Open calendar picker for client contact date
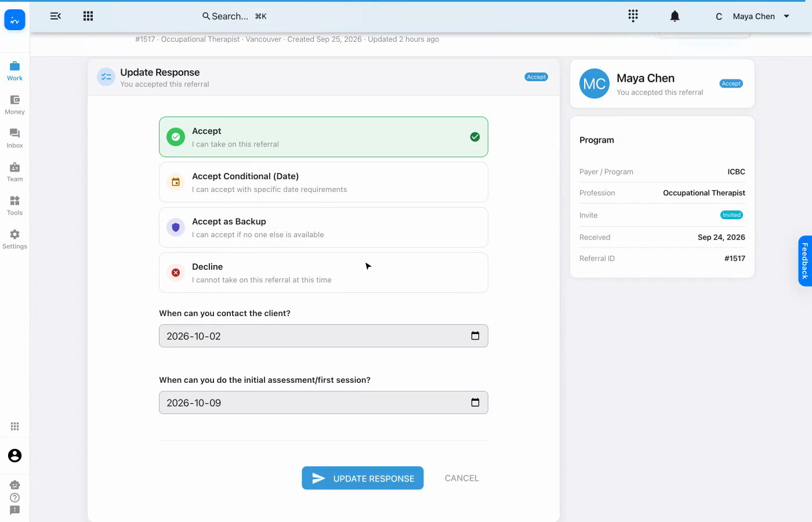The image size is (812, 522). tap(475, 336)
